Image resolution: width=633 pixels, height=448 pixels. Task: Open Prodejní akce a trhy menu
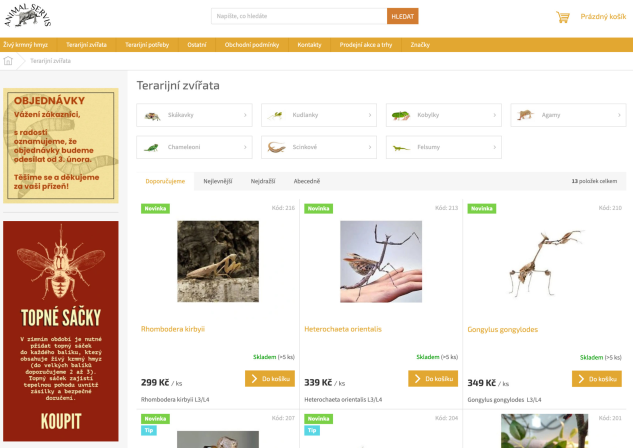point(366,45)
